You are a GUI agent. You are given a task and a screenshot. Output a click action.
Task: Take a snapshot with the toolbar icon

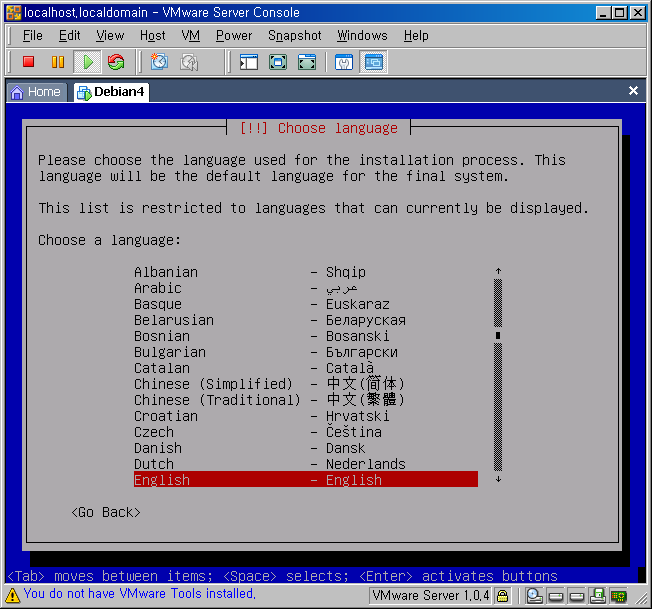[x=159, y=62]
